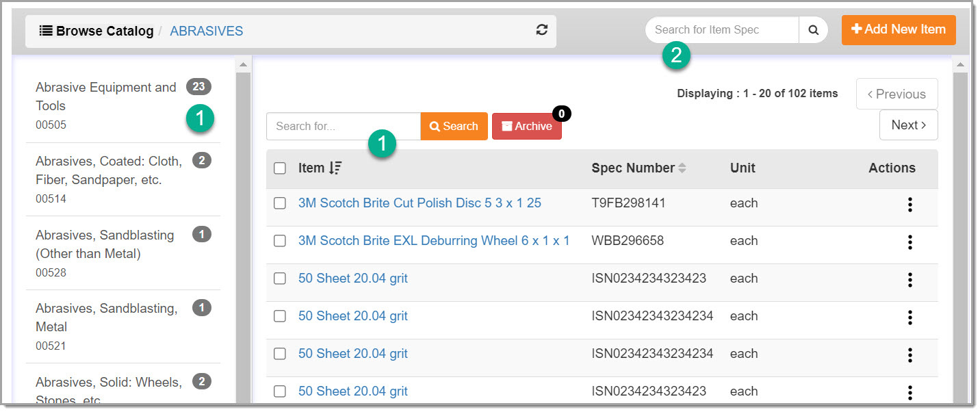Refresh the catalog using the reload icon
Screen dimensions: 980x412
tap(541, 30)
